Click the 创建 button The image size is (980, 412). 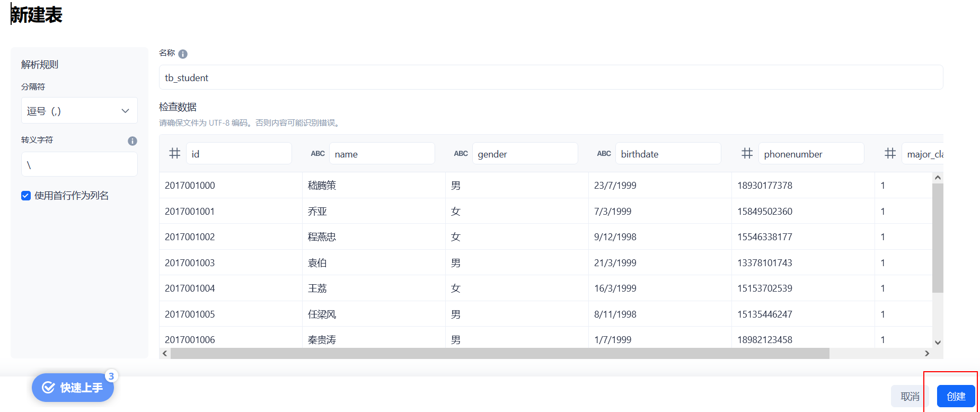click(x=956, y=396)
